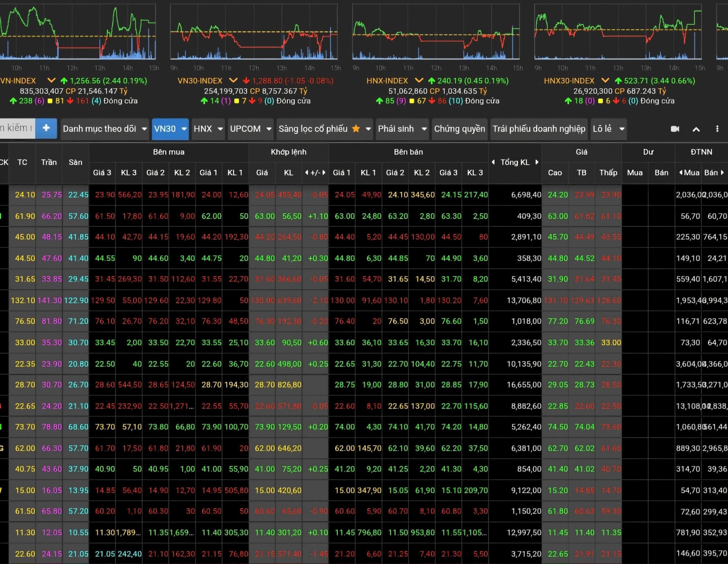Expand the HNX30-INDEX selector chevron
The height and width of the screenshot is (564, 728).
point(605,80)
